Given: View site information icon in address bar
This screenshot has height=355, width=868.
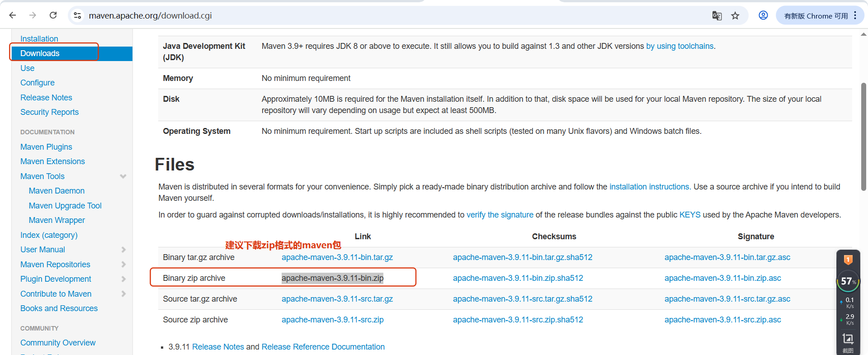Looking at the screenshot, I should click(x=77, y=15).
